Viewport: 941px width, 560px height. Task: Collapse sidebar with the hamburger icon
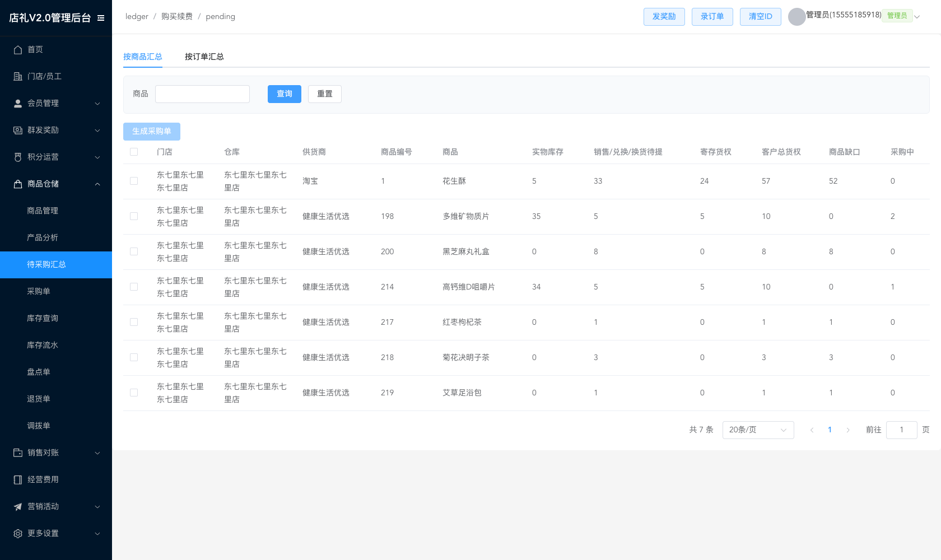pos(101,18)
